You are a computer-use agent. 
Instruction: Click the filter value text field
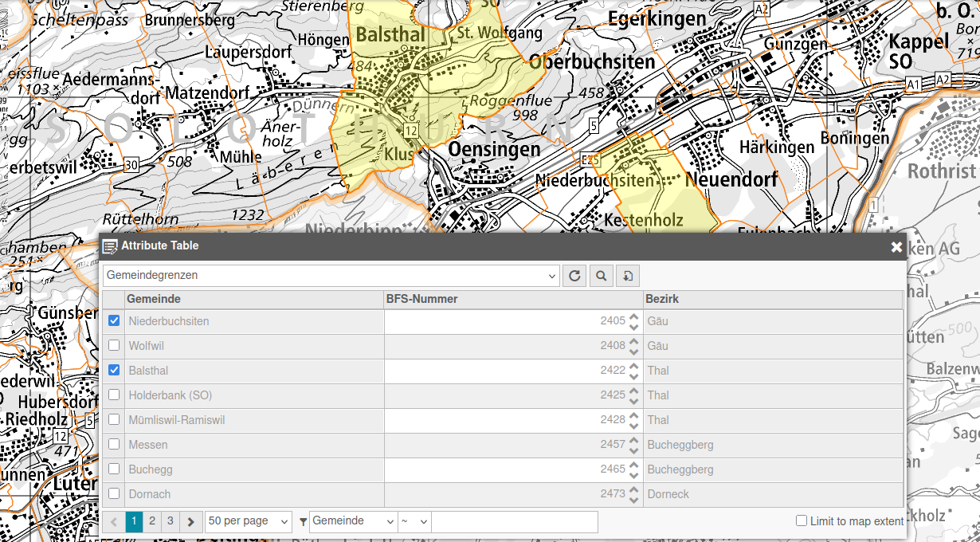click(515, 521)
